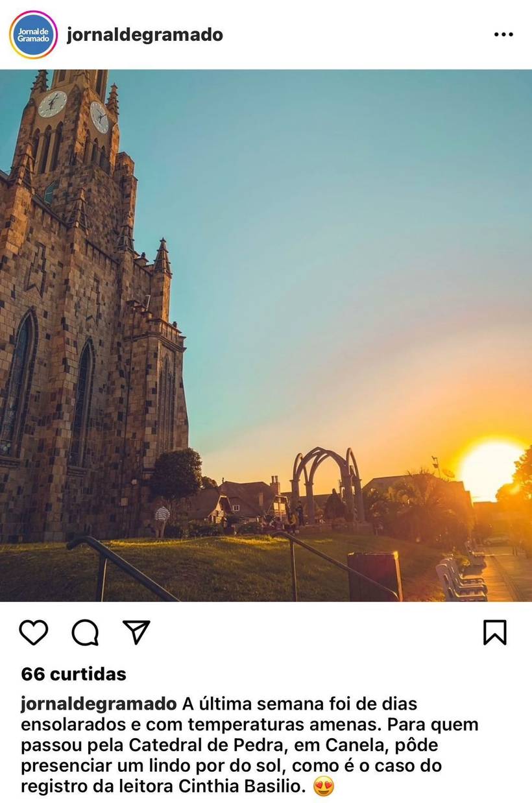Click the jornaldegramado username in the caption
This screenshot has height=803, width=532.
(99, 704)
